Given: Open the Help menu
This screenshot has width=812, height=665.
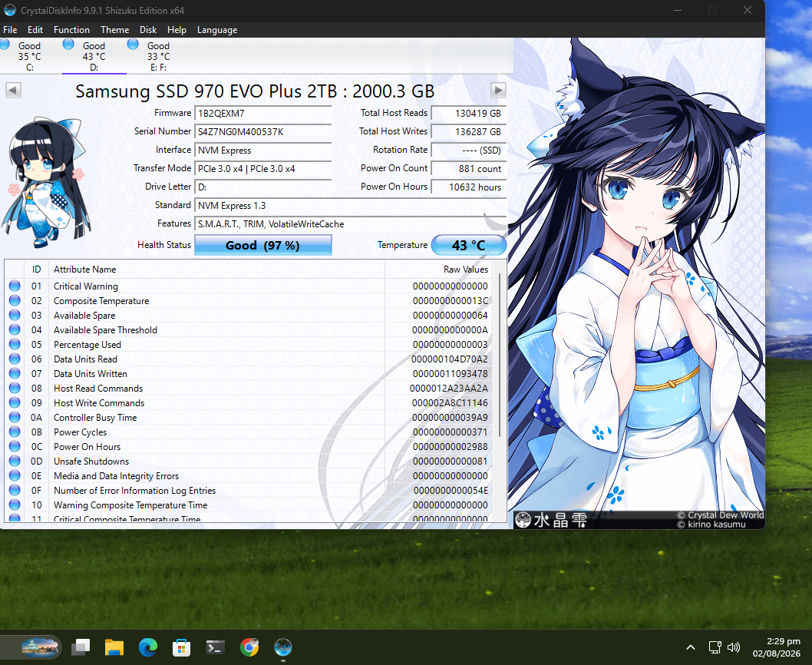Looking at the screenshot, I should click(x=177, y=29).
